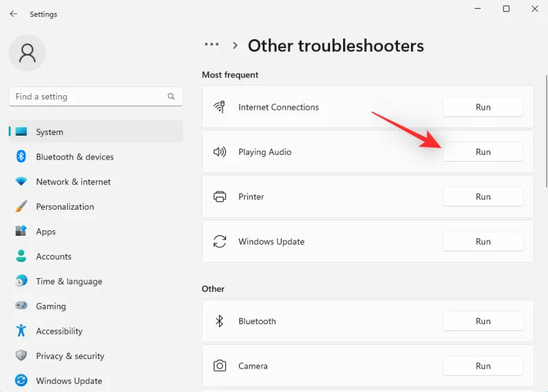Run the Internet Connections troubleshooter
This screenshot has height=392, width=548.
coord(483,107)
